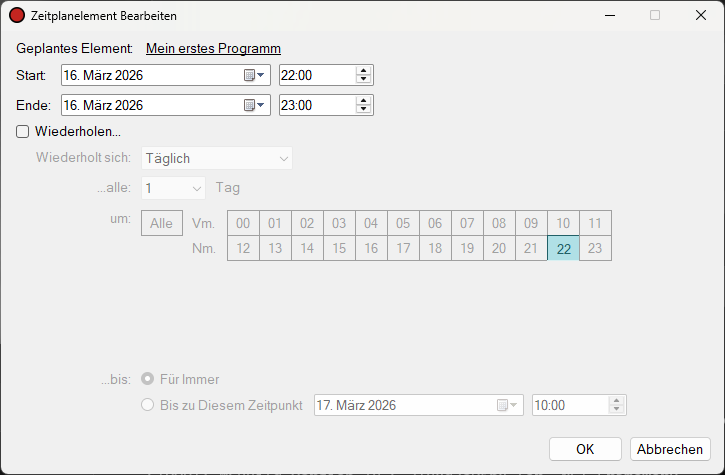725x475 pixels.
Task: Toggle hour 13 in the Nm. row
Action: (x=275, y=248)
